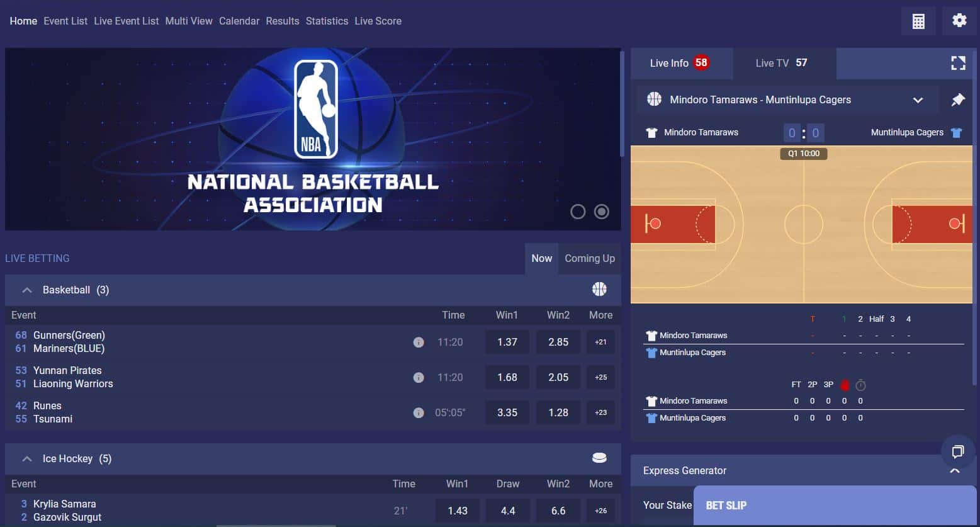Open the settings gear
980x527 pixels.
[x=959, y=21]
